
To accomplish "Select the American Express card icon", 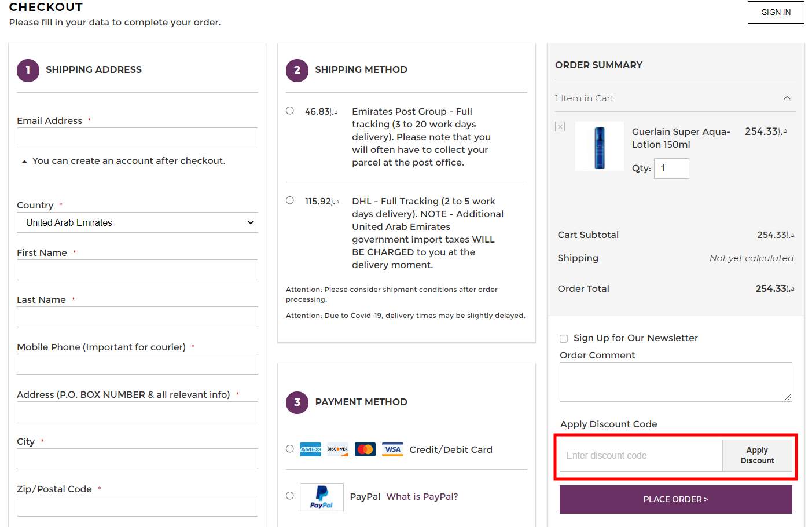I will pos(310,449).
